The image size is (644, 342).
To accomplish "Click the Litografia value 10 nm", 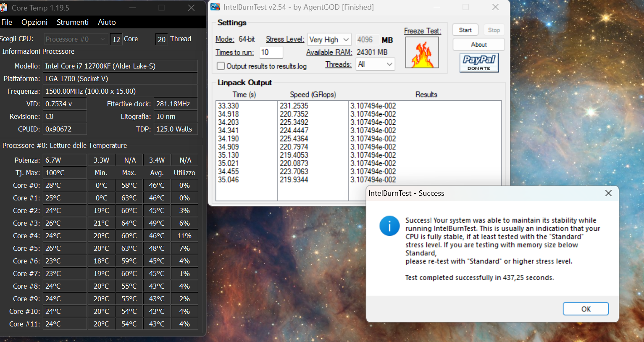I will point(176,116).
